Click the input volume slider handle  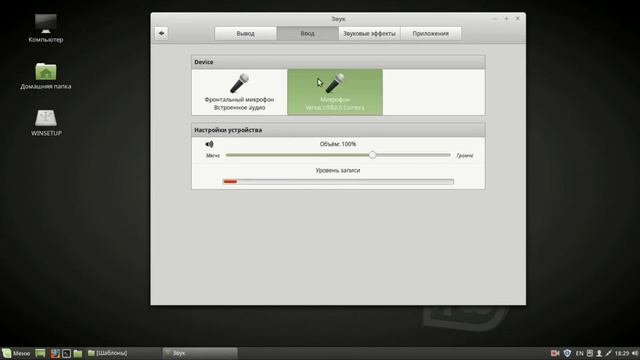point(372,155)
